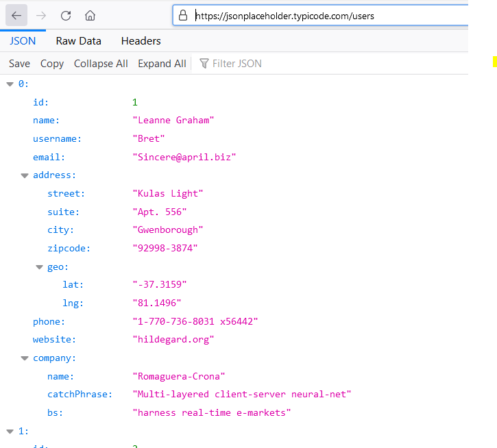The image size is (497, 448).
Task: Collapse the address node
Action: pyautogui.click(x=25, y=175)
